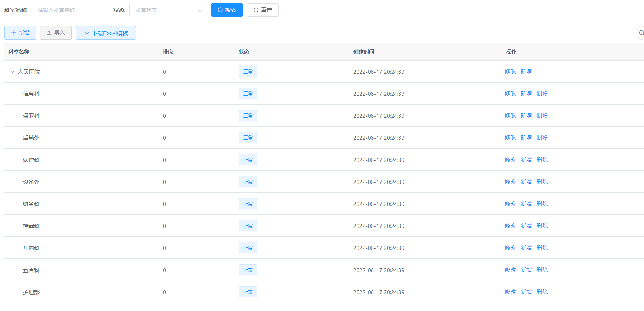Click 修改 for 人民医院

click(x=510, y=71)
